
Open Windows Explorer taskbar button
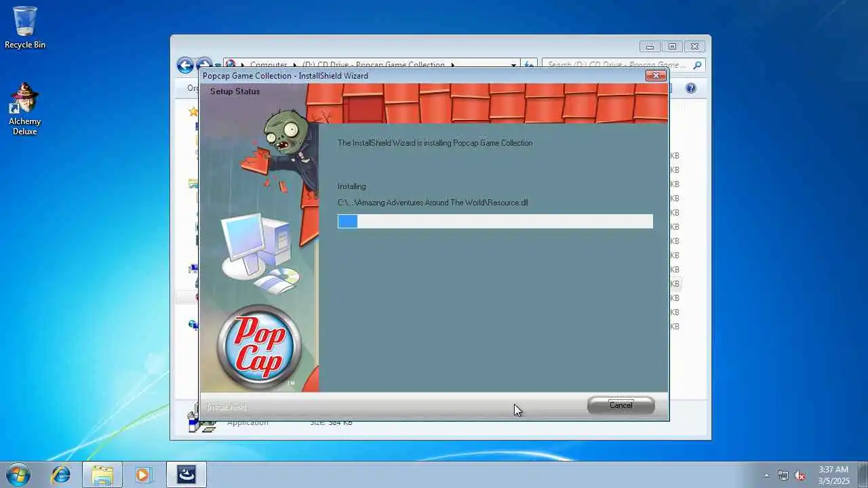tap(102, 474)
